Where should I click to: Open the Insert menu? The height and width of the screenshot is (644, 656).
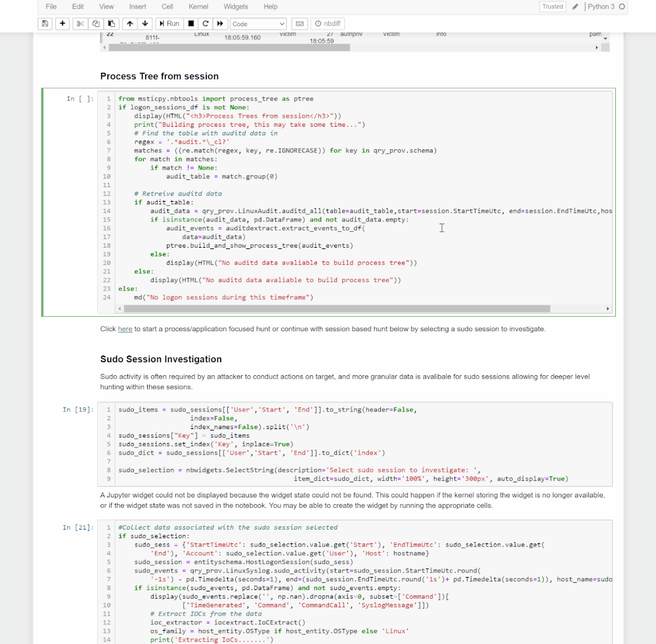click(138, 7)
